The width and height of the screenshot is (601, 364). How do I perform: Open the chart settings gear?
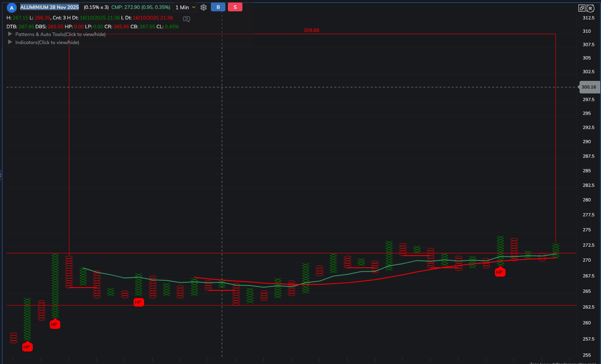coord(204,7)
